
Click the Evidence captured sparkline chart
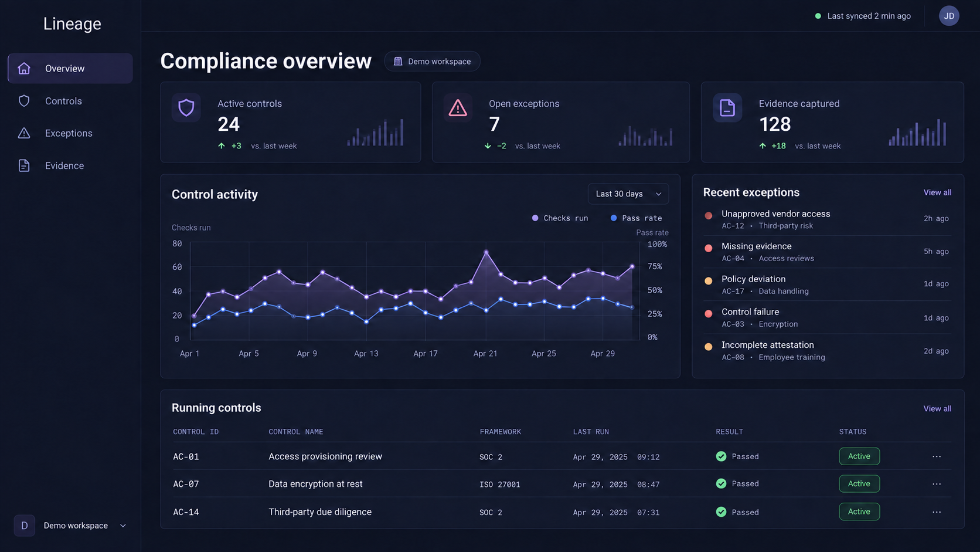tap(917, 132)
